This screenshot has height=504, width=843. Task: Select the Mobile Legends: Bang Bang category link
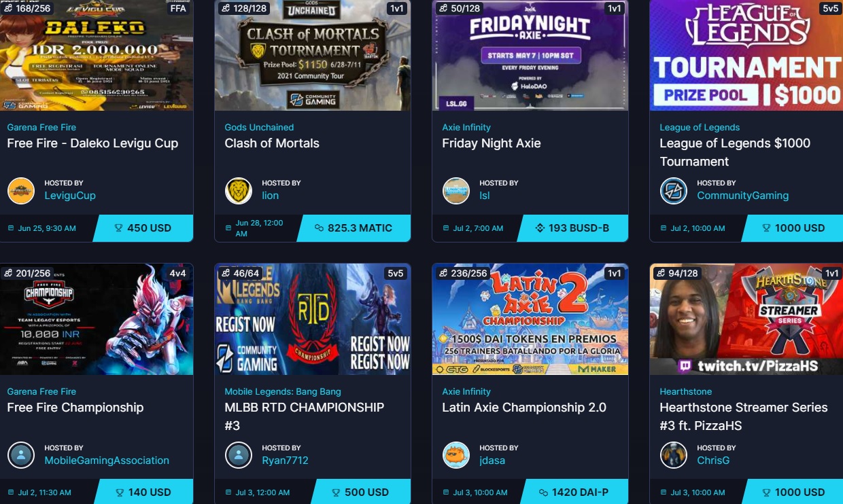[283, 392]
